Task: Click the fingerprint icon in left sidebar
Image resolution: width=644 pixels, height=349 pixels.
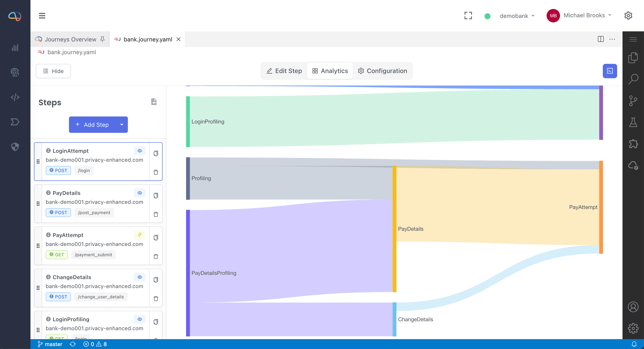Action: pos(15,72)
